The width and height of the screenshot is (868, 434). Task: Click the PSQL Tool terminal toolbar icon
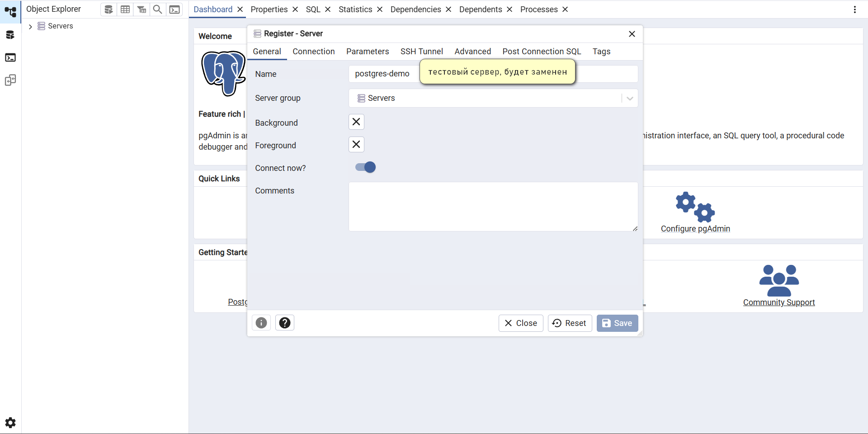click(x=175, y=9)
